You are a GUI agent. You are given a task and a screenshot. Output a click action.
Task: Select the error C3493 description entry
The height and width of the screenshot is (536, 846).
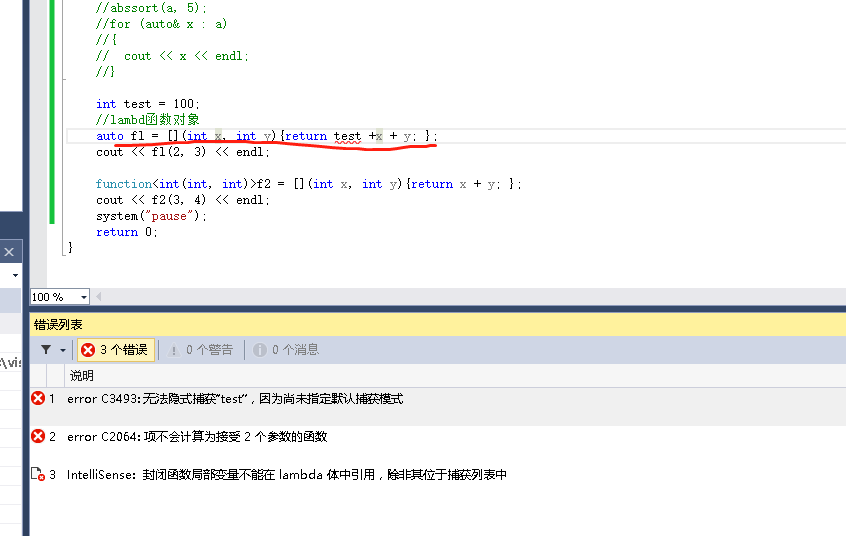(235, 398)
